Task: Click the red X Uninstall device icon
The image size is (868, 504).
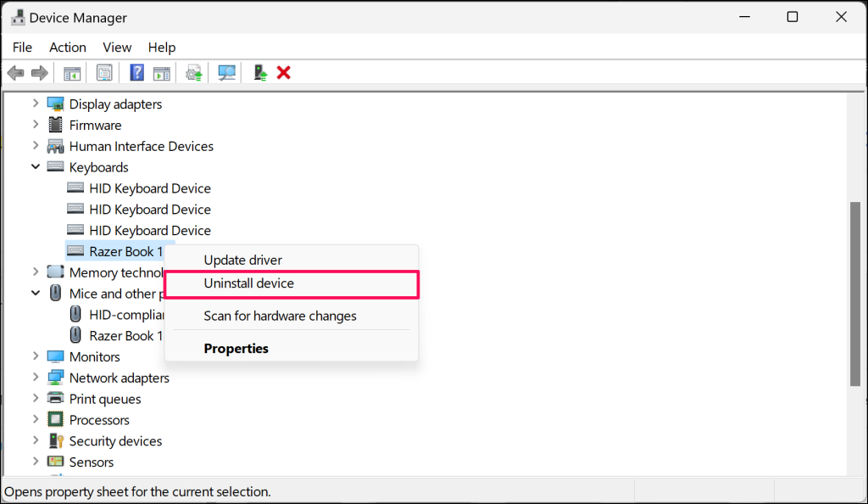Action: point(284,73)
